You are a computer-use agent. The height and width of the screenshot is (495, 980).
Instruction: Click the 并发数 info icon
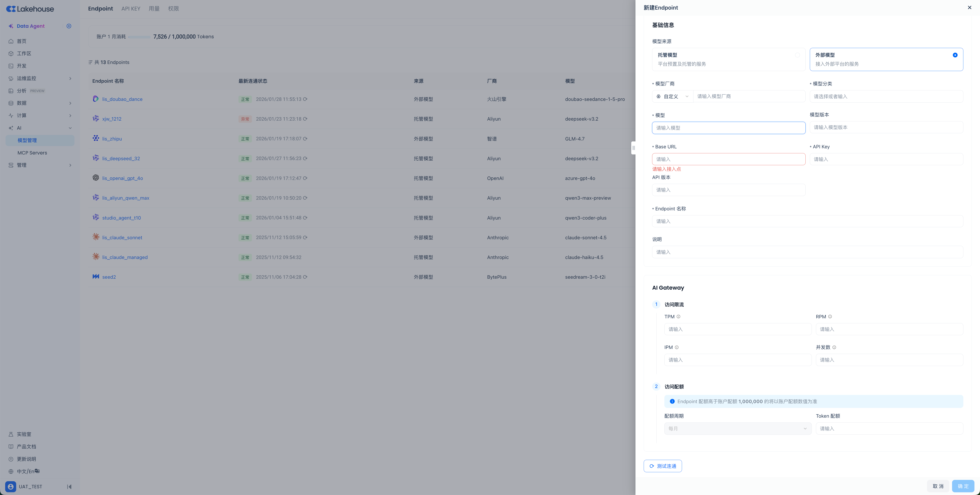point(834,347)
